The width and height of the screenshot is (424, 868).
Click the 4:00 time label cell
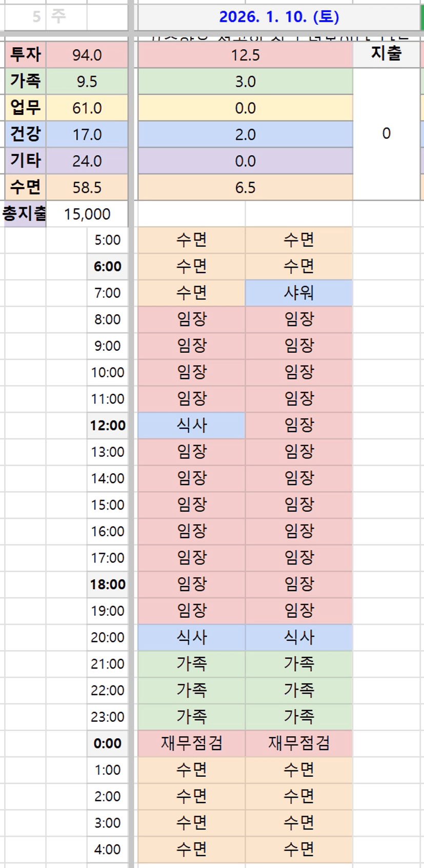[x=108, y=850]
